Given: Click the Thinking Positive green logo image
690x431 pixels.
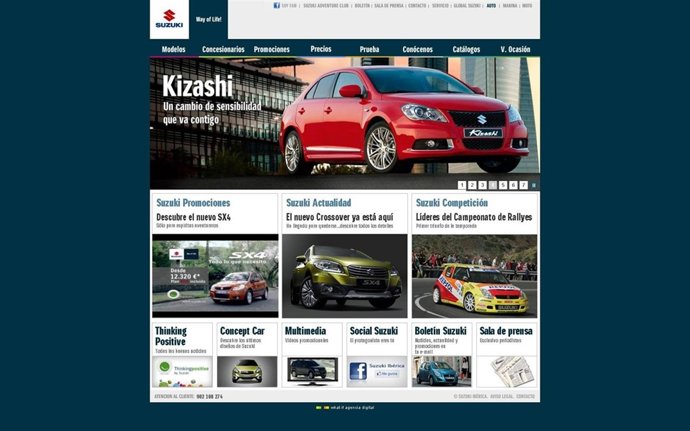Looking at the screenshot, I should [182, 372].
